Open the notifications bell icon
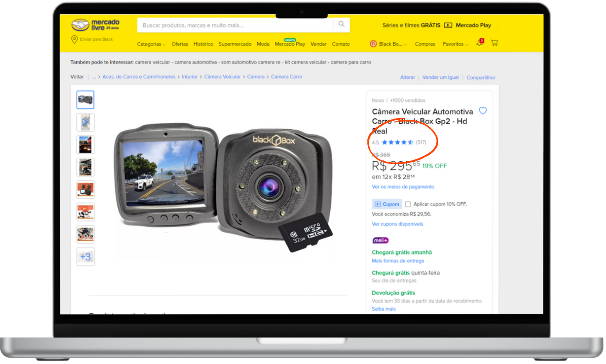This screenshot has width=606, height=364. point(479,43)
